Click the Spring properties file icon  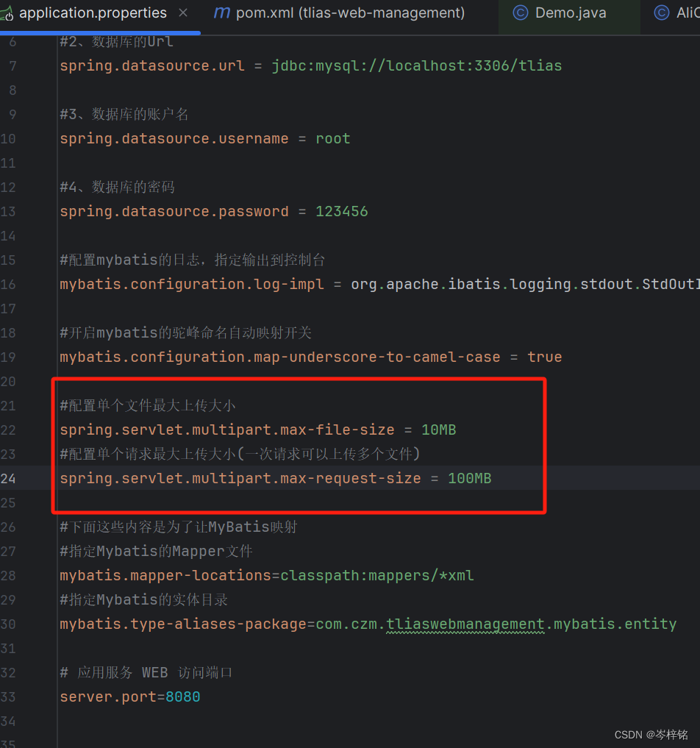(7, 14)
